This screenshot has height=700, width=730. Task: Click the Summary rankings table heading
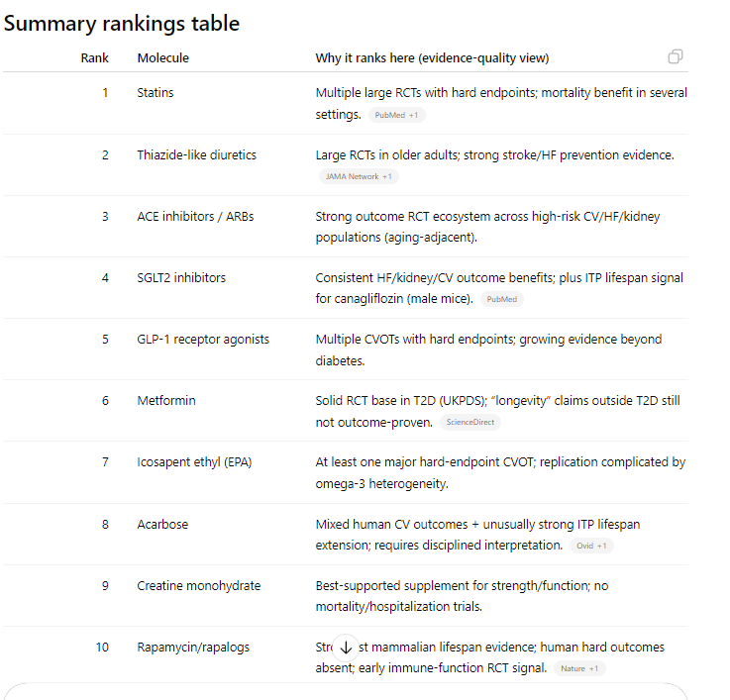click(122, 23)
